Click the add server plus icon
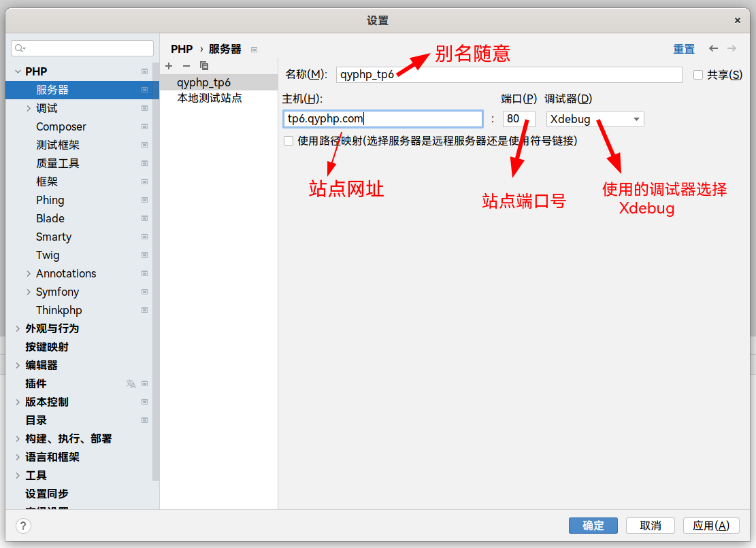Viewport: 756px width, 548px height. coord(169,66)
